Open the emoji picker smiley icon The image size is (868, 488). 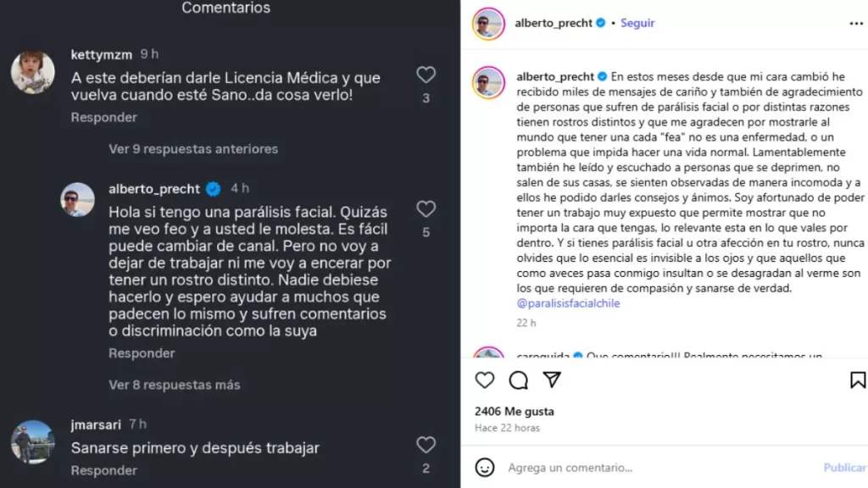485,467
